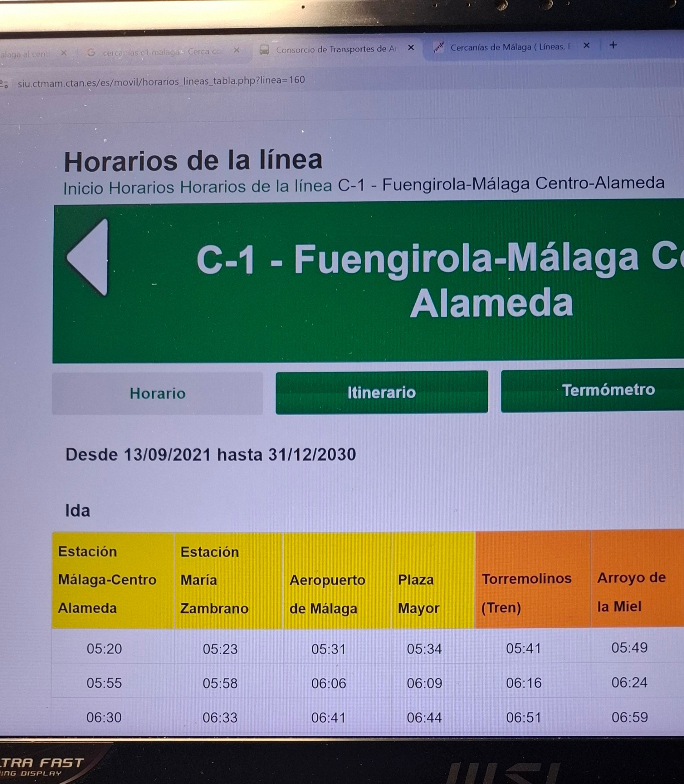This screenshot has width=684, height=784.
Task: Click the 05:31 Aeropuerto time cell
Action: pos(328,649)
